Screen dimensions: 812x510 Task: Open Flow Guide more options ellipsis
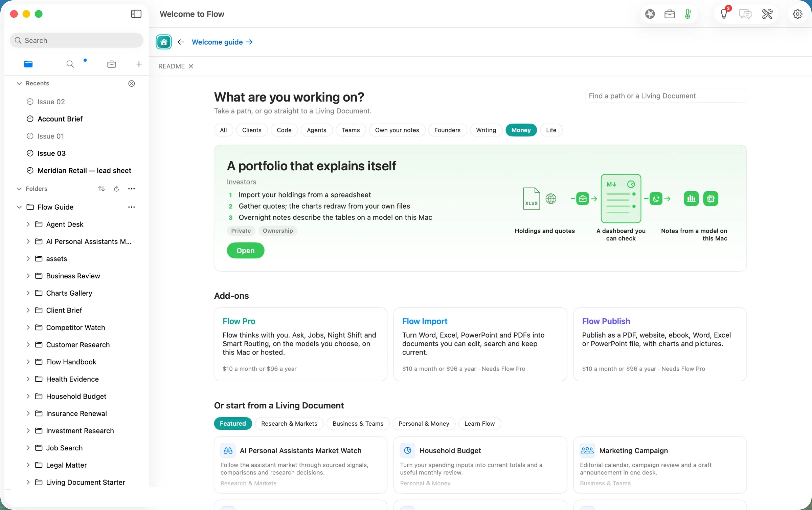pos(132,207)
